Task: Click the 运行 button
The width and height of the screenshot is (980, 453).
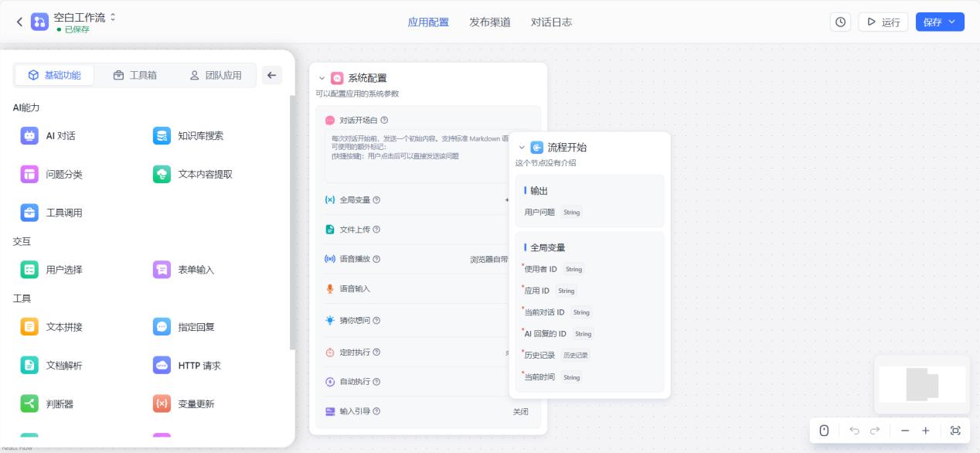Action: coord(883,22)
